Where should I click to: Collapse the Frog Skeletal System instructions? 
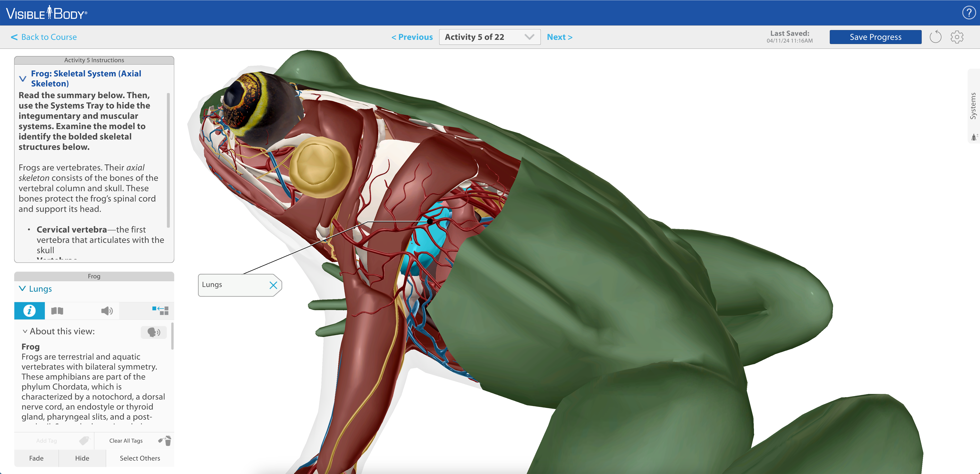[x=23, y=78]
